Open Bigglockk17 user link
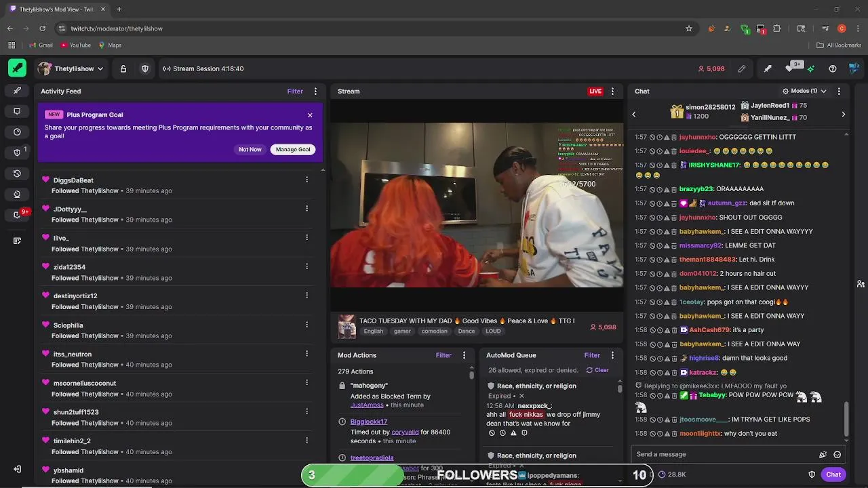The height and width of the screenshot is (488, 868). (x=369, y=422)
